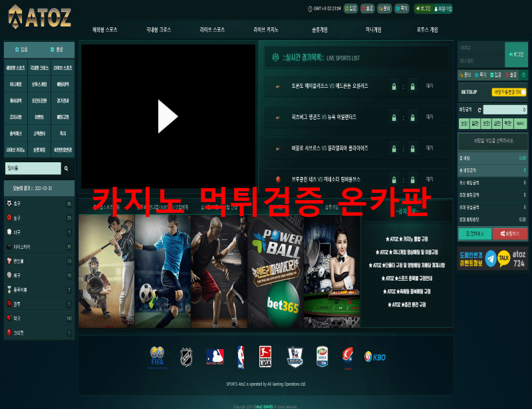Screen dimensions: 532x409
Task: Click home lock icon for Toronto match
Action: coord(394,86)
